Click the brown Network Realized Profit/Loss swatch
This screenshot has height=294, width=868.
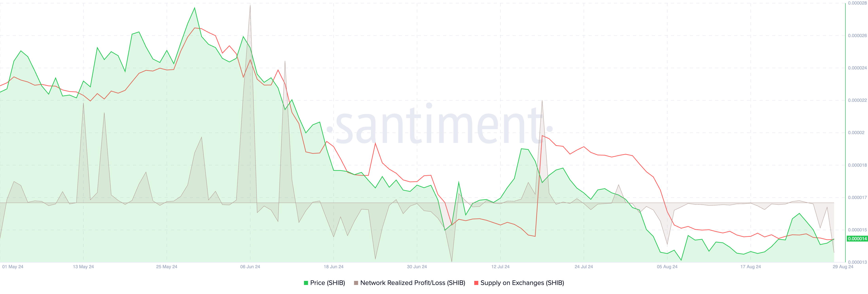tap(356, 283)
